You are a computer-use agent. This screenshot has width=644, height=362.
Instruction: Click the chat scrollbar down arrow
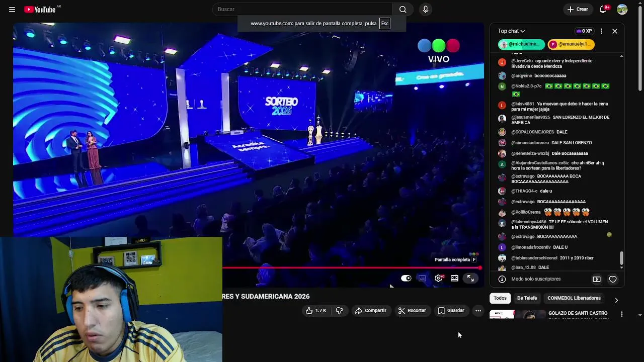pyautogui.click(x=621, y=269)
